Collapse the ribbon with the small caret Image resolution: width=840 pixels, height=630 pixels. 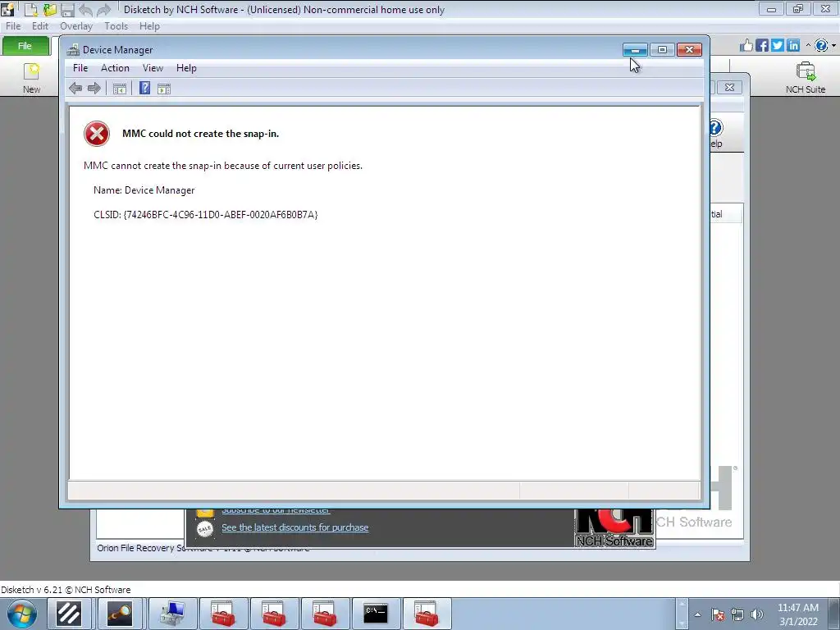[x=808, y=46]
